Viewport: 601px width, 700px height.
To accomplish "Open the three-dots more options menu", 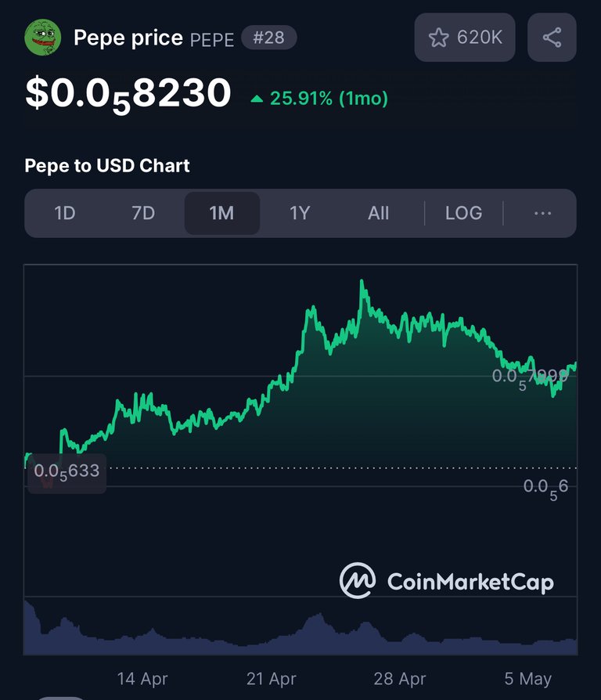I will point(542,214).
